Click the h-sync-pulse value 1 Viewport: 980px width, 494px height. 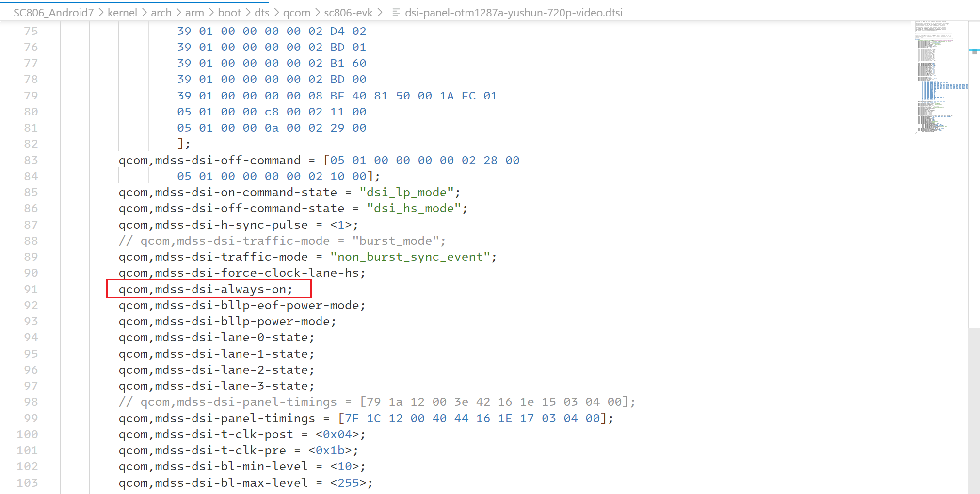click(341, 225)
